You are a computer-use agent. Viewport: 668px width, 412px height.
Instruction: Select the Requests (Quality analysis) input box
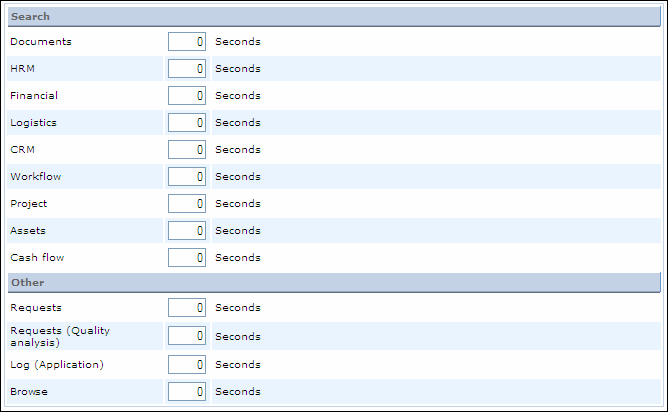tap(187, 337)
